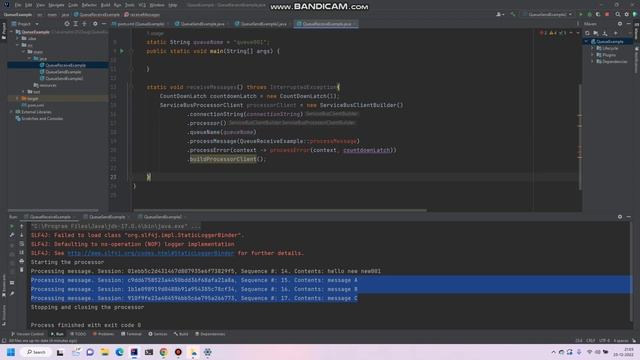The image size is (640, 360).
Task: Open the user account icon menu
Action: [500, 14]
